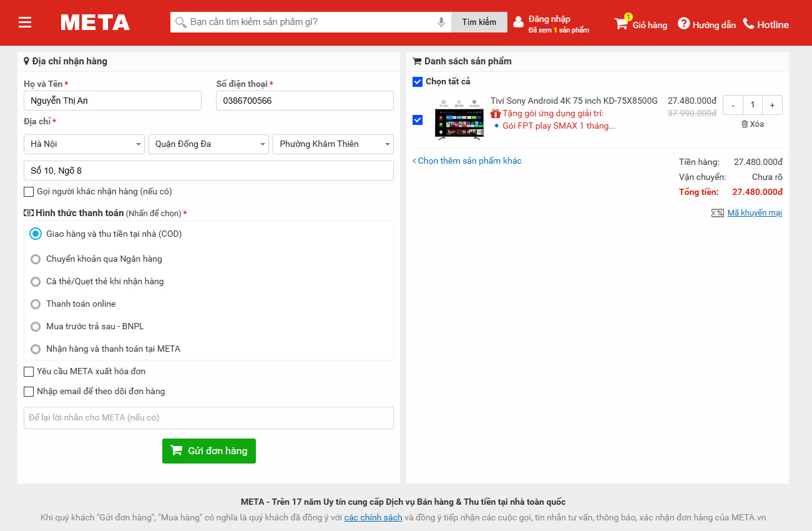
Task: Focus the product search field
Action: (x=311, y=22)
